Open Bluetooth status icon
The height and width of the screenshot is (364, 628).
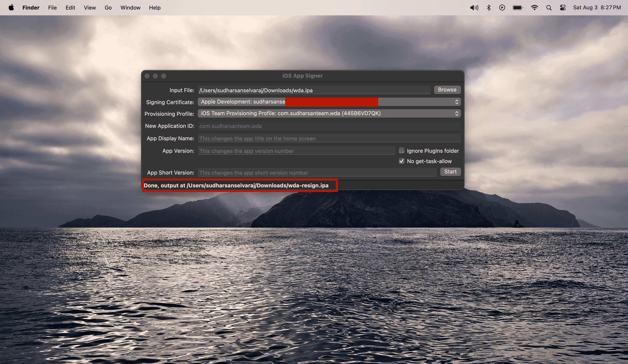coord(488,7)
